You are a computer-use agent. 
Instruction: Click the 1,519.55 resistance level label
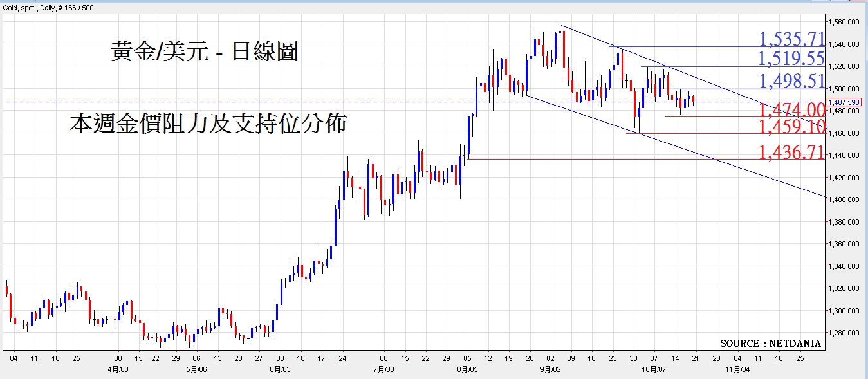click(791, 59)
